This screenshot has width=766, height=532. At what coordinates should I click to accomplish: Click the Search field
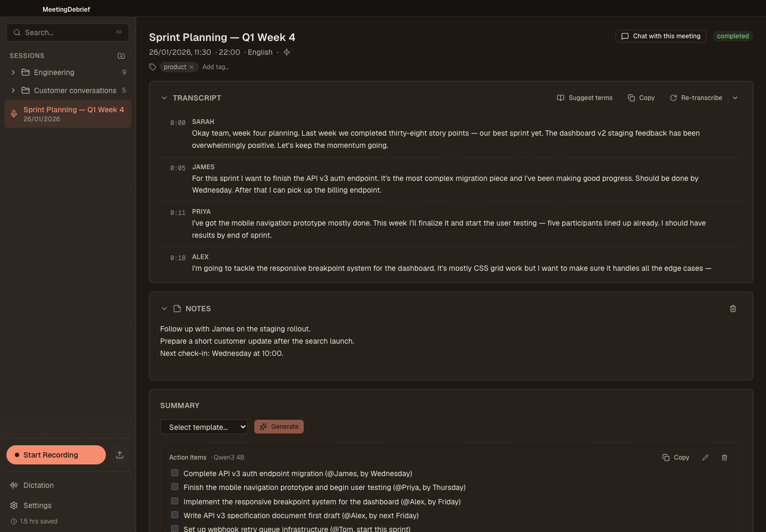pyautogui.click(x=68, y=32)
